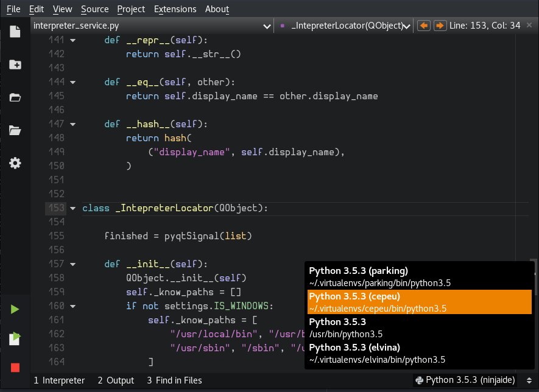Collapse the _IntepreterLocator class at line 153
Screen dimensions: 539x392
click(x=73, y=208)
